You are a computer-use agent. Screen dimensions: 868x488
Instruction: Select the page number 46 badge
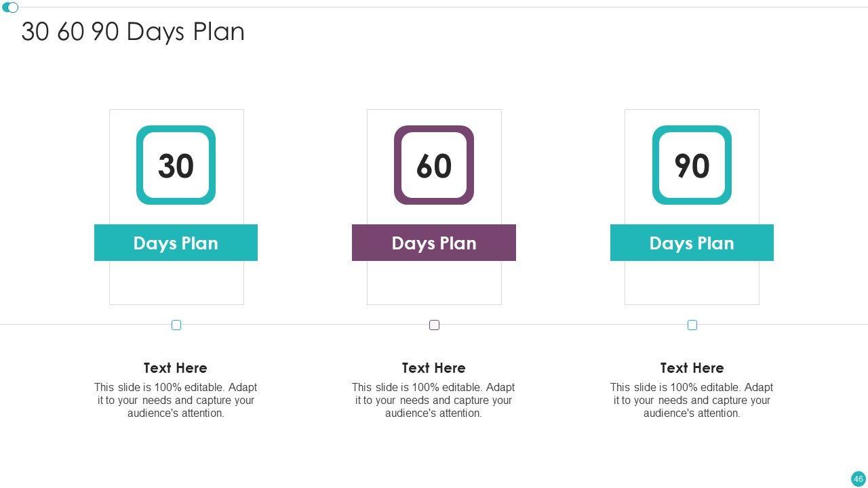coord(859,479)
